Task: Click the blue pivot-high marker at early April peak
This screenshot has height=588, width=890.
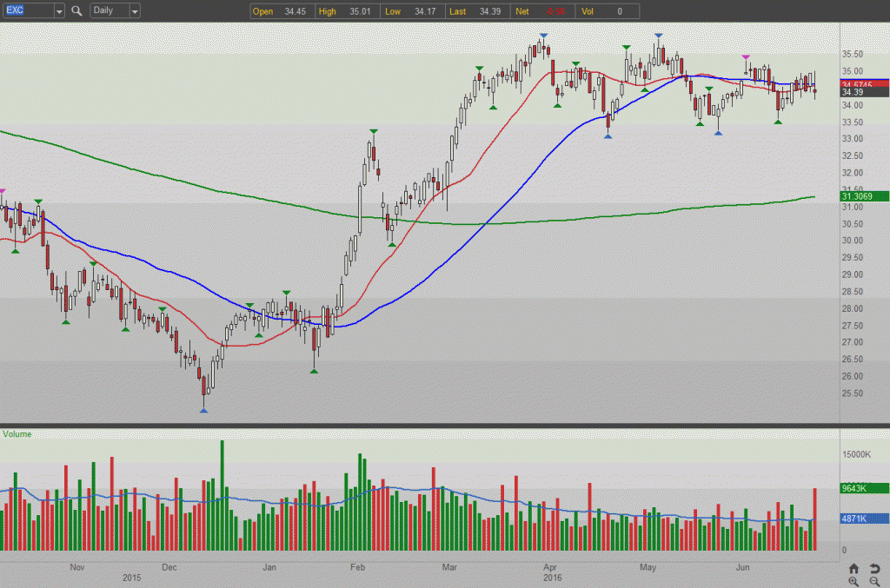Action: click(544, 36)
